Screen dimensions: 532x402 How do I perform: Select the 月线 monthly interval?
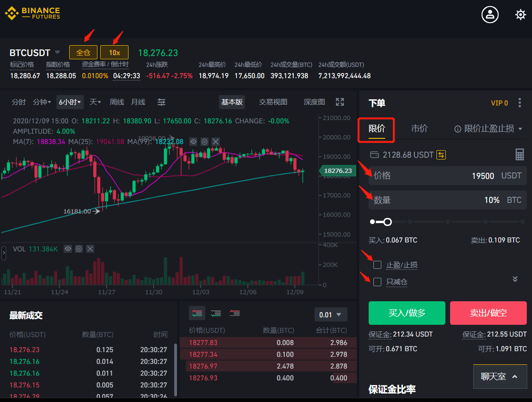[x=138, y=102]
